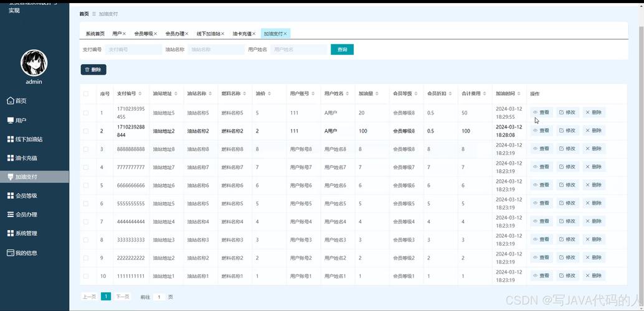Go to 用户 in the sidebar
This screenshot has height=311, width=644.
coord(21,120)
